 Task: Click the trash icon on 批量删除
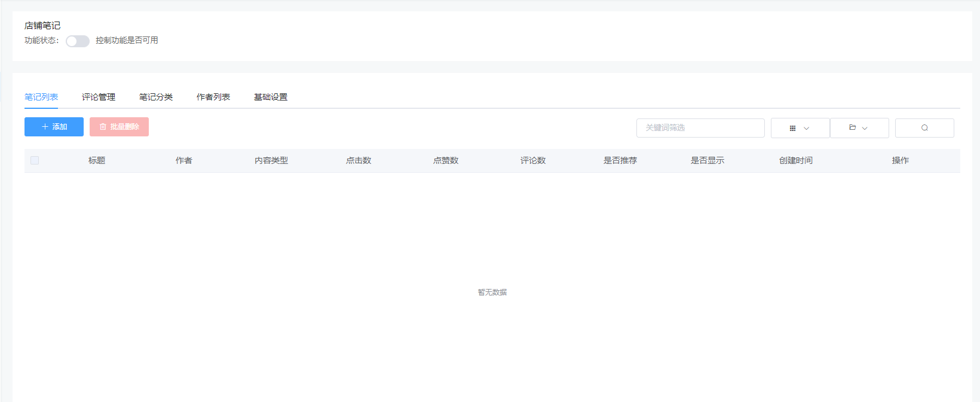pyautogui.click(x=103, y=127)
